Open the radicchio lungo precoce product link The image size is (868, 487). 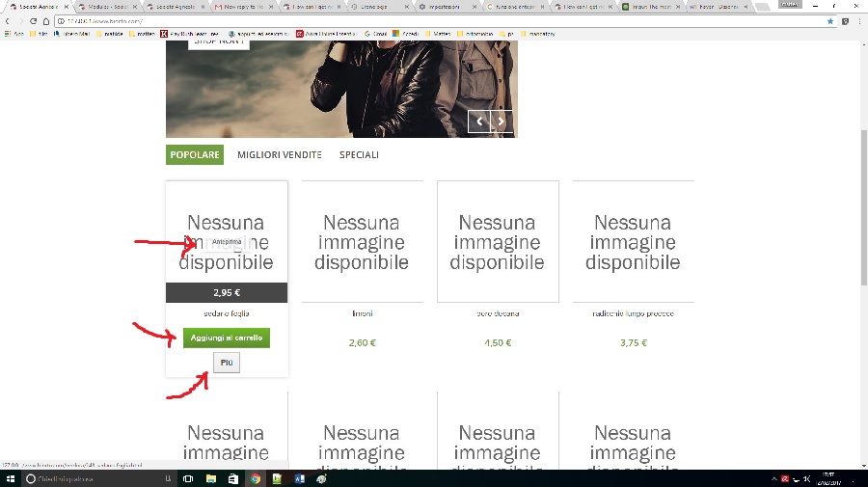(634, 313)
